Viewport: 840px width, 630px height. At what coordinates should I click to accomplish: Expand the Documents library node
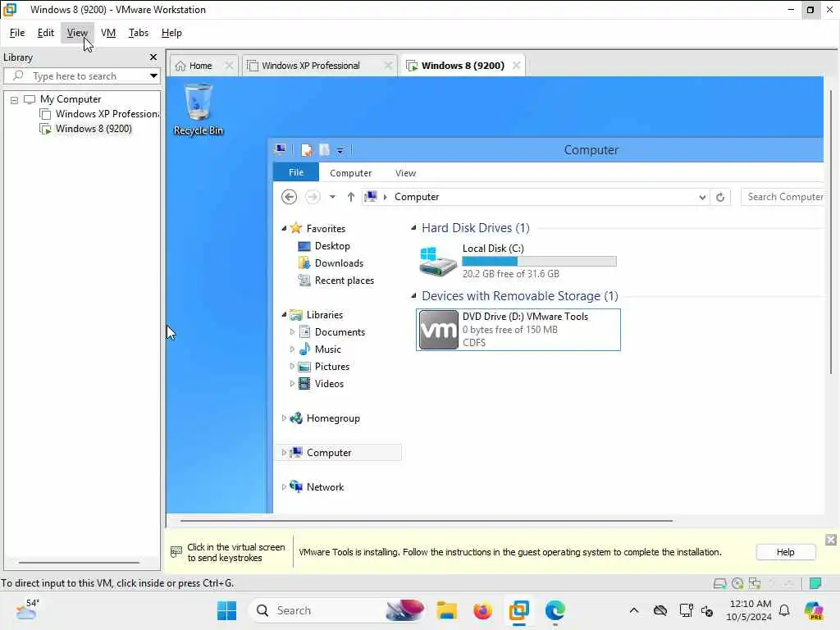tap(292, 332)
